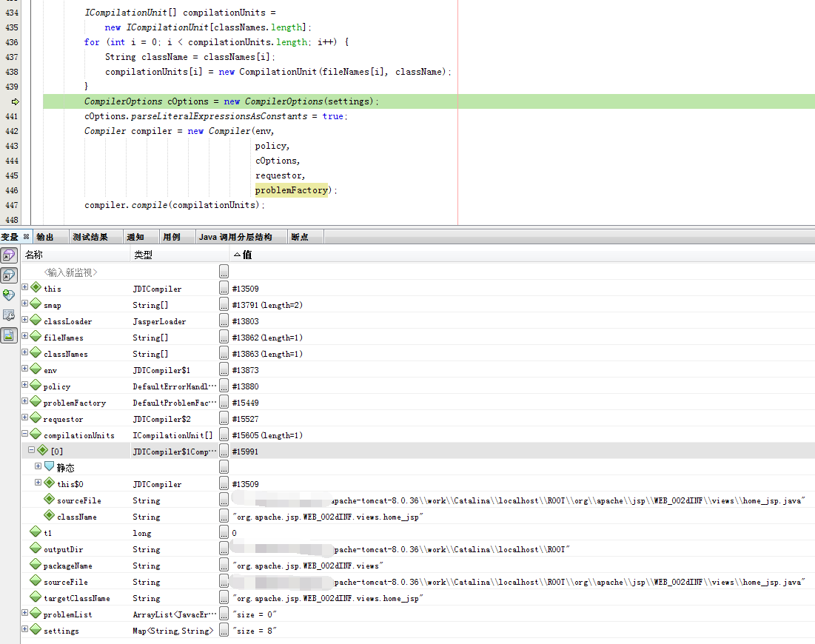Sort by the 值 column header
The height and width of the screenshot is (644, 815).
click(523, 255)
